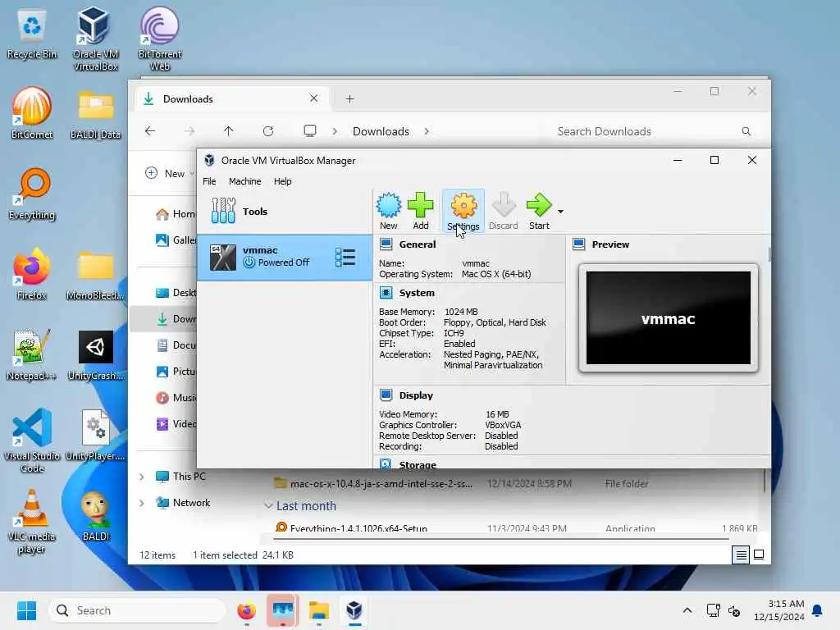Open the File menu in VirtualBox Manager
This screenshot has width=840, height=630.
pos(209,181)
